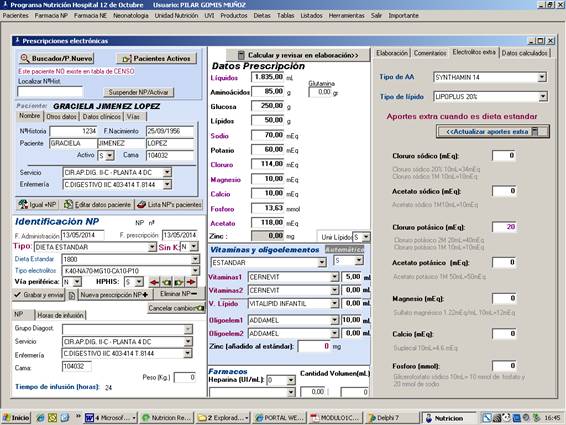
Task: Expand Tipo de lípido dropdown
Action: (543, 96)
